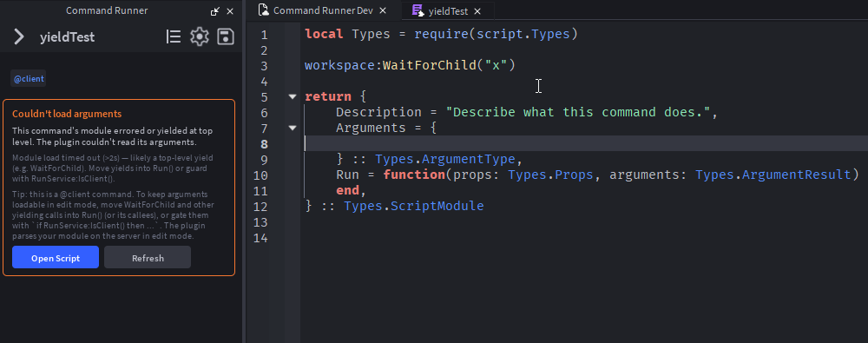Click Types.ArgumentType on line 9
Image resolution: width=868 pixels, height=343 pixels.
coord(445,160)
